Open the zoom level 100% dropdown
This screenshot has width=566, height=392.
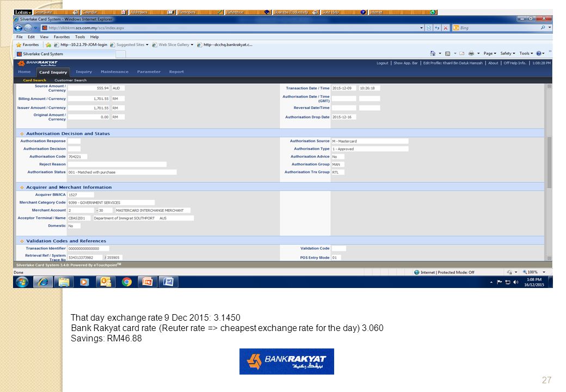point(544,272)
